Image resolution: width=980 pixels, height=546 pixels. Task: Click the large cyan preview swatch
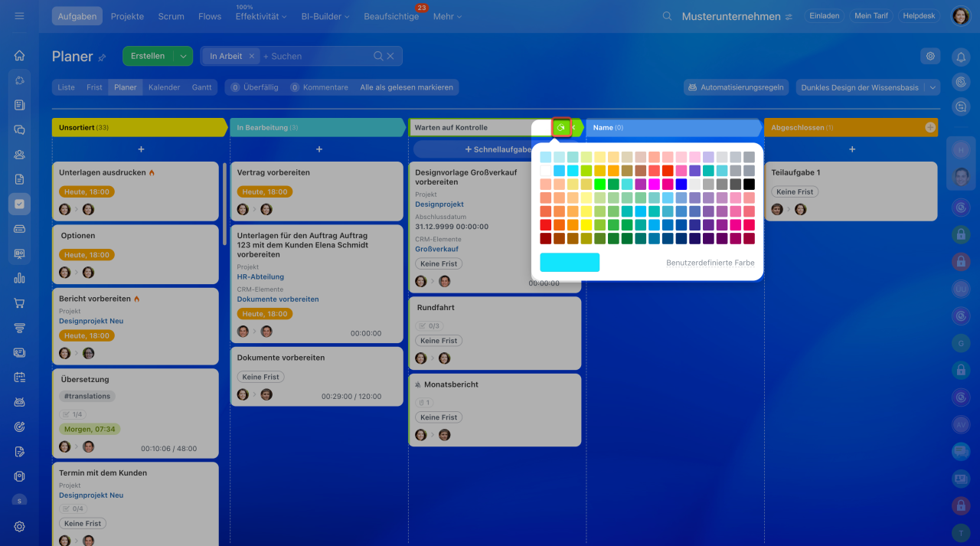[x=570, y=263]
